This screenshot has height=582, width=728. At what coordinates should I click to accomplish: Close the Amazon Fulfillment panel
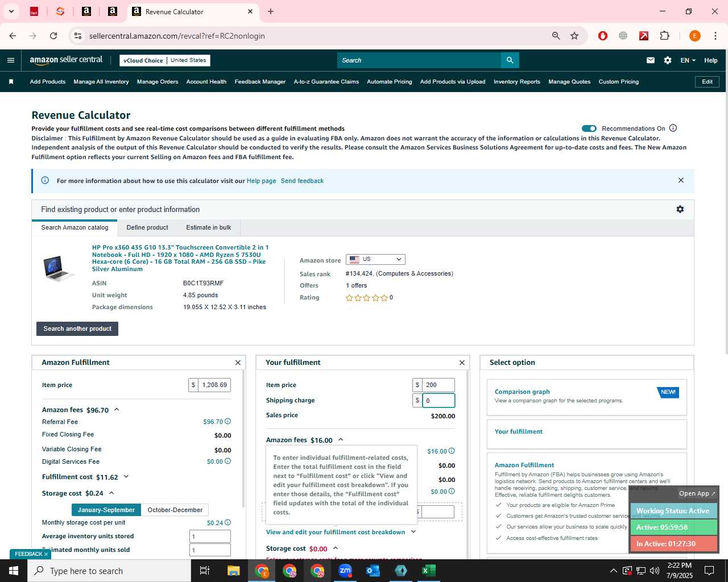[238, 363]
